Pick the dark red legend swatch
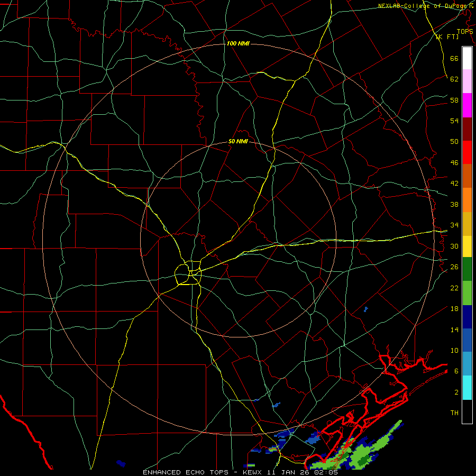The height and width of the screenshot is (476, 476). click(467, 129)
